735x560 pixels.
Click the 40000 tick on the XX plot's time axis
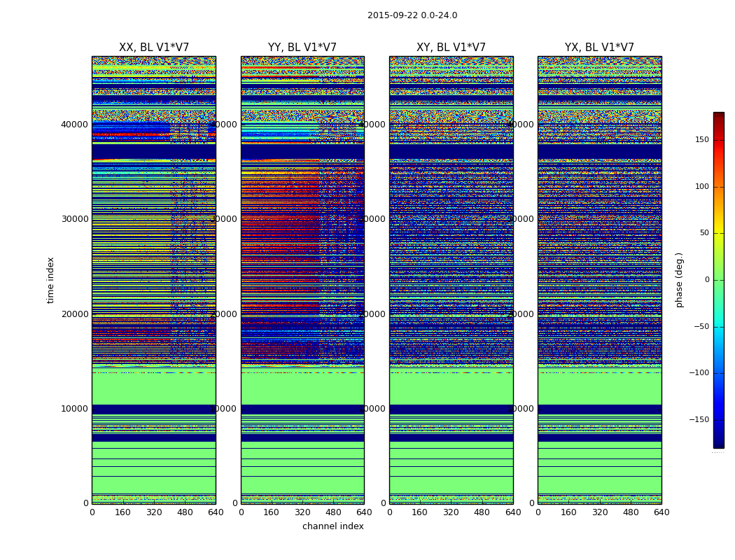75,125
